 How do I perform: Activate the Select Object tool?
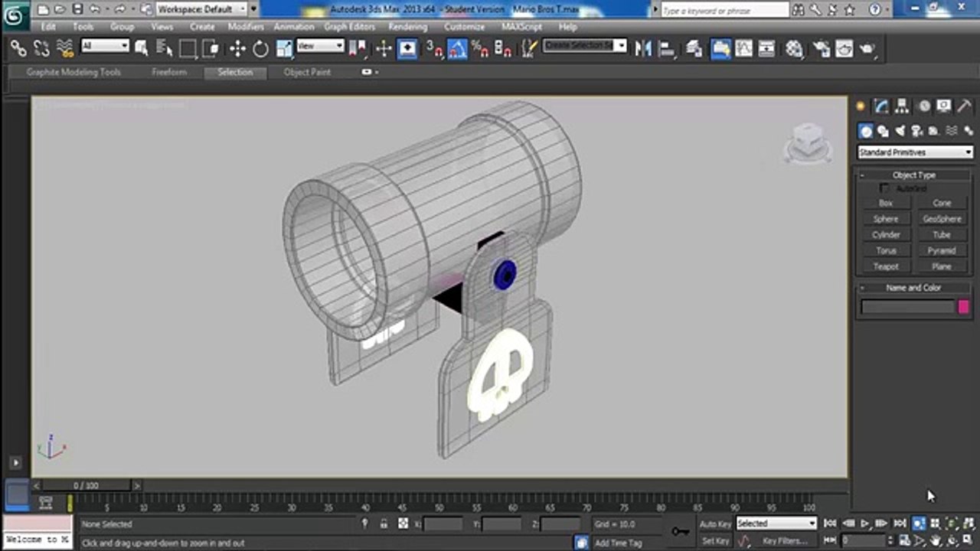pos(142,49)
